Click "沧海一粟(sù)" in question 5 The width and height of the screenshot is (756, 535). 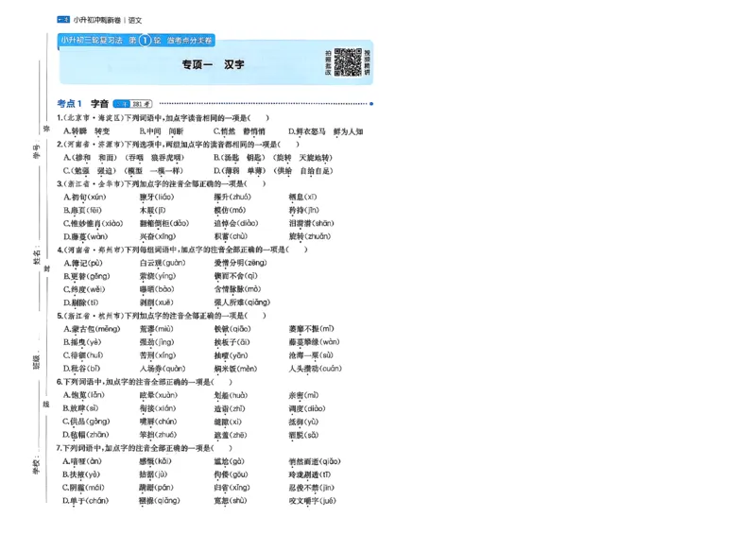[x=311, y=355]
